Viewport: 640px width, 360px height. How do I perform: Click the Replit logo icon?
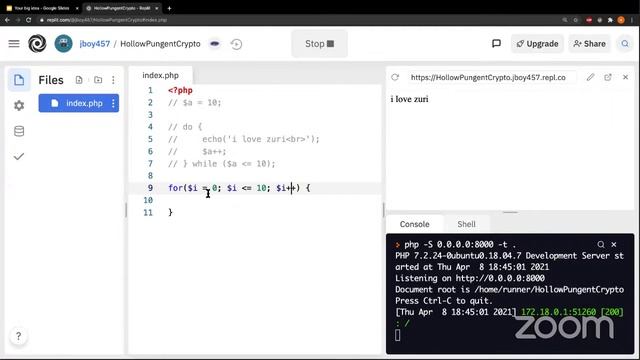37,44
